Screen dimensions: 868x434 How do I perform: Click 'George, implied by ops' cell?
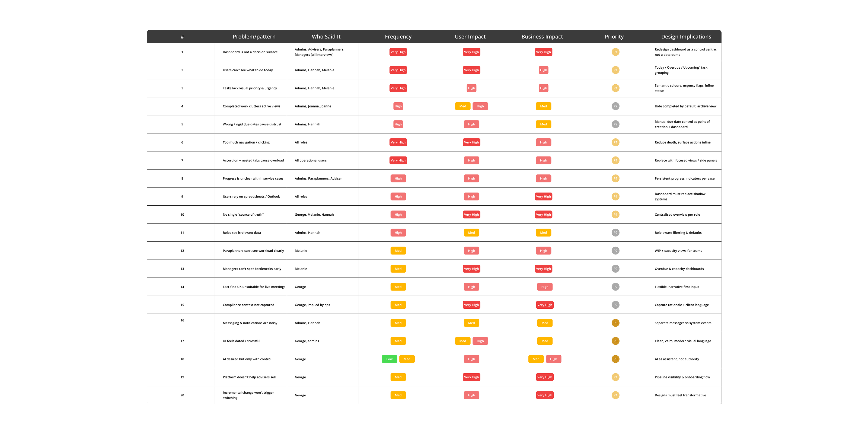tap(312, 305)
